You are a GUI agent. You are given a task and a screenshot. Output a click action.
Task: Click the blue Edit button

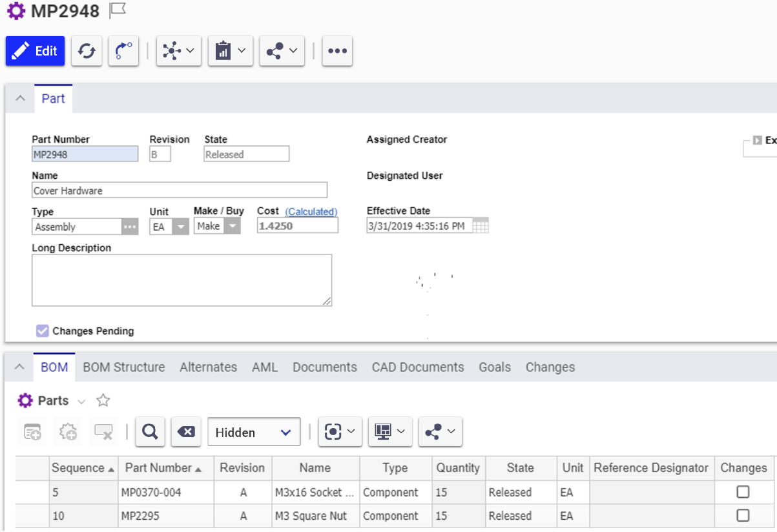[x=36, y=51]
